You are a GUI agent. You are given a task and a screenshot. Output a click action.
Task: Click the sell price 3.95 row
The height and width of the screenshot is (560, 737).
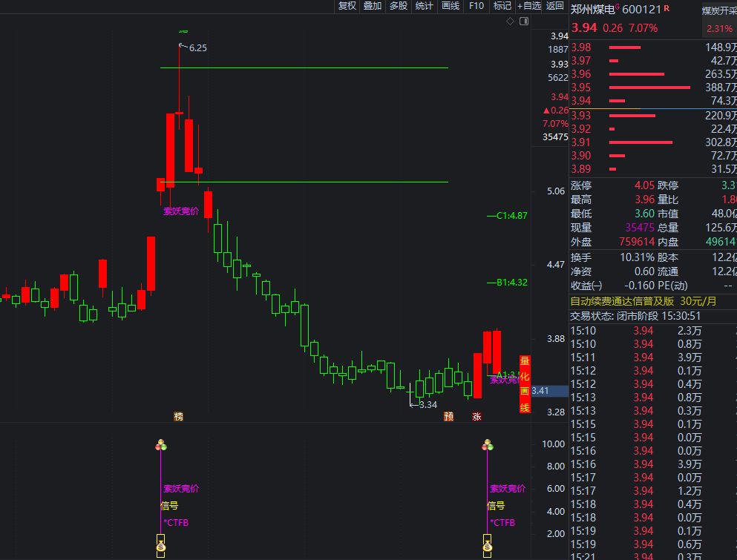[x=653, y=88]
